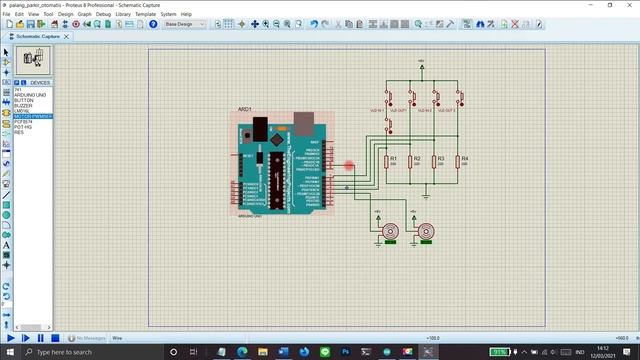Select BUTTON in the devices list
Screen dimensions: 640x360
24,100
